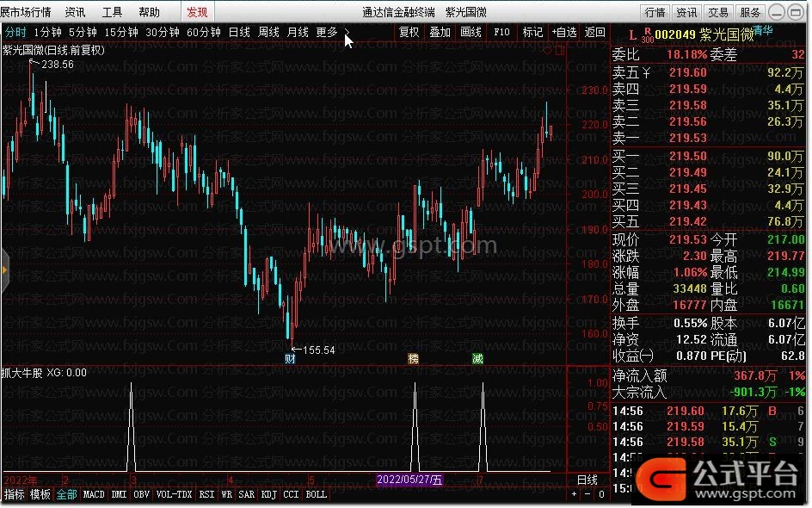
Task: Switch to 60分钟 period
Action: (x=204, y=32)
